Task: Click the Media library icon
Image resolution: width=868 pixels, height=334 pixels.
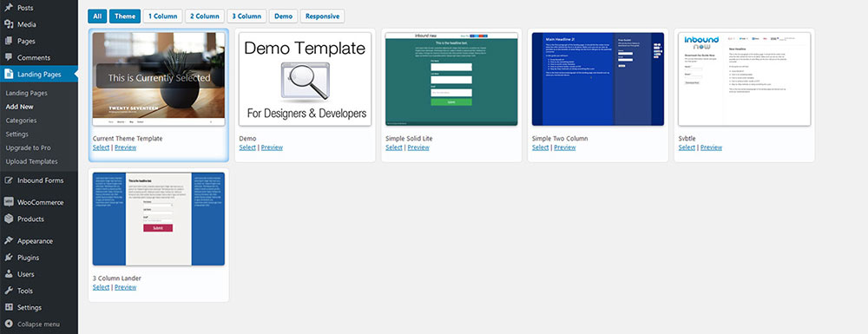Action: click(x=9, y=24)
